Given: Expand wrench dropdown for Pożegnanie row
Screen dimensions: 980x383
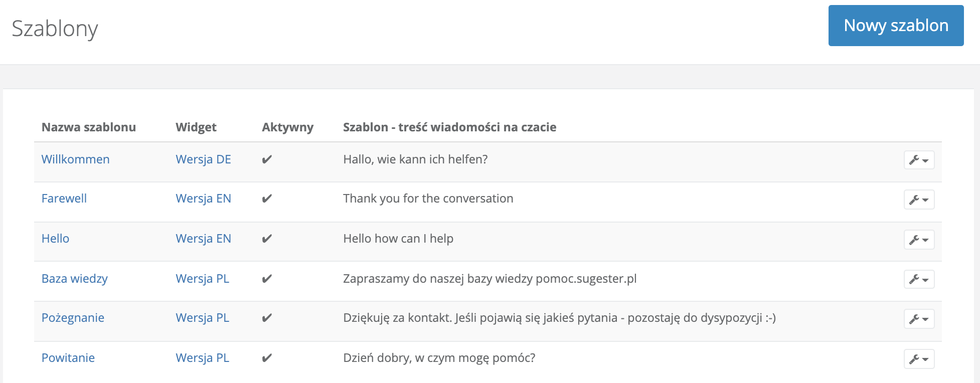Looking at the screenshot, I should (919, 319).
